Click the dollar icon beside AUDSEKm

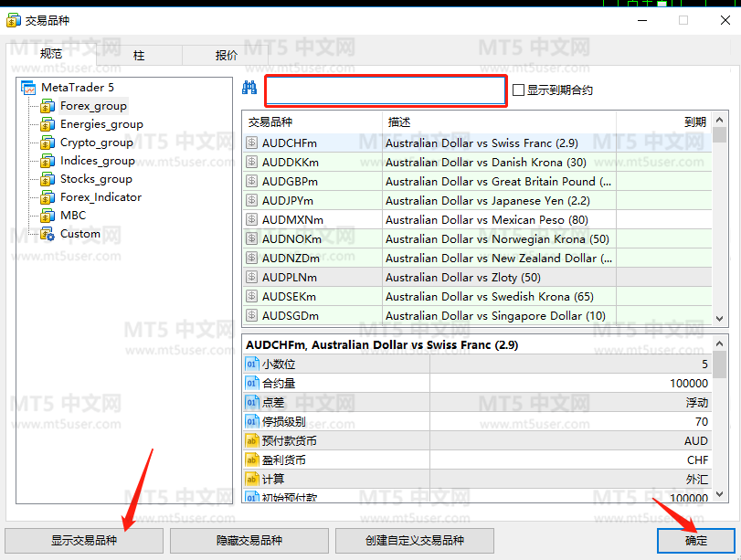click(252, 296)
